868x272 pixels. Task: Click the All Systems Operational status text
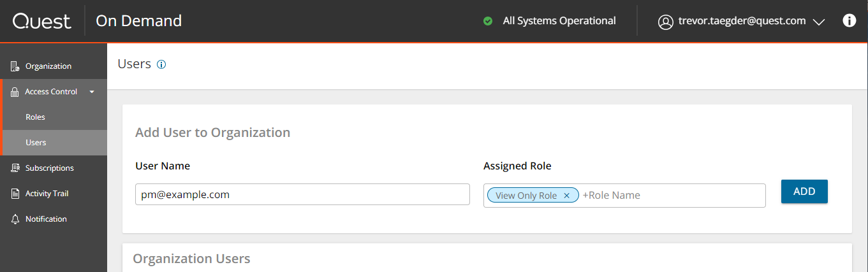(559, 21)
